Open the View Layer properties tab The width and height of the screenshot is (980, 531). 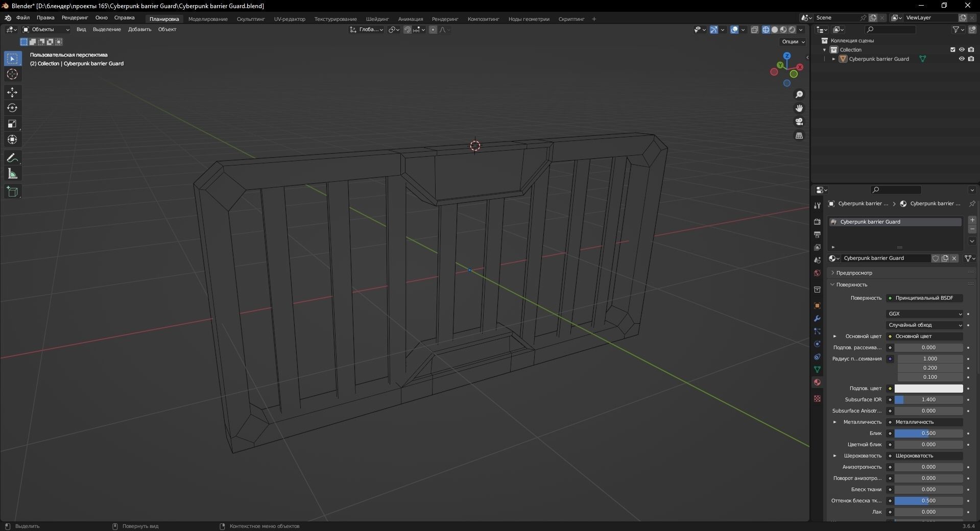click(817, 247)
